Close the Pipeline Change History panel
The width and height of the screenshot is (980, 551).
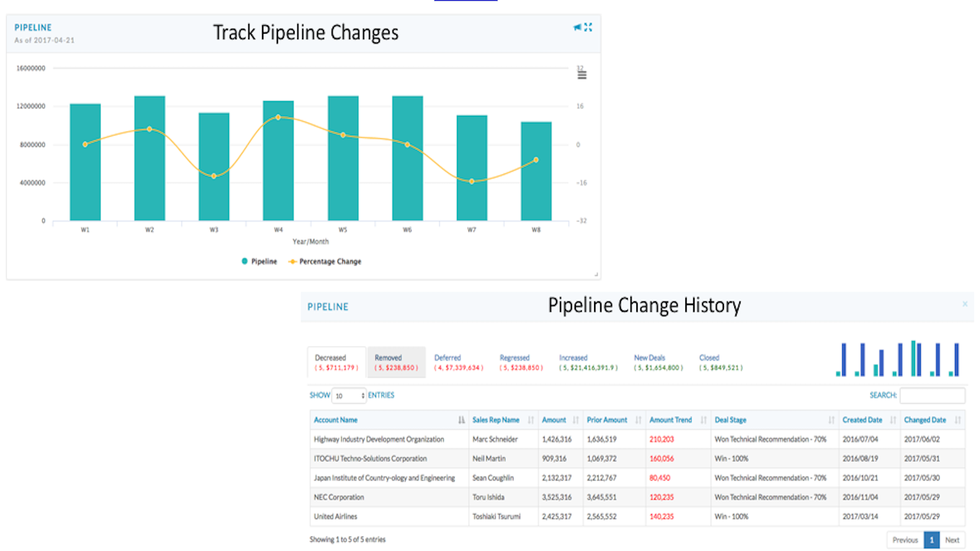(x=965, y=304)
